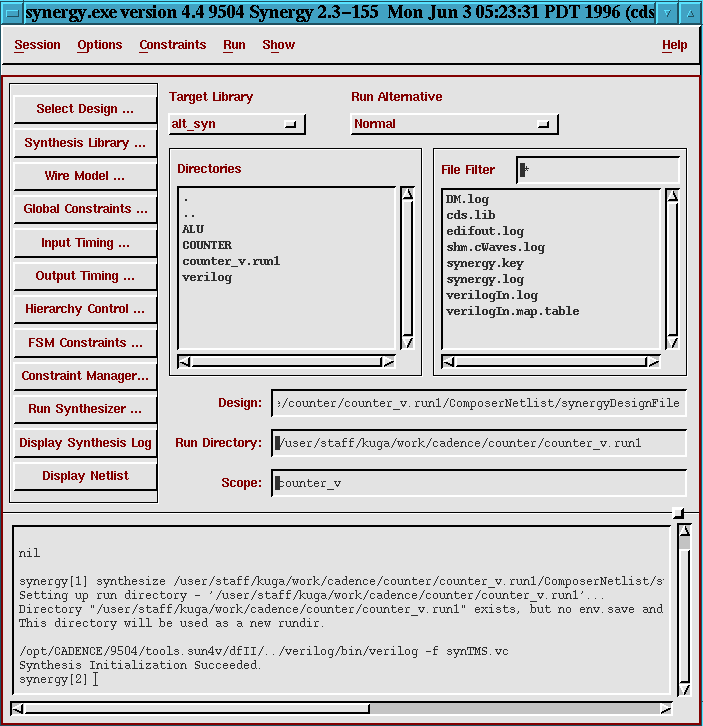Click log console scroll-right arrow
This screenshot has height=726, width=703.
[x=665, y=708]
